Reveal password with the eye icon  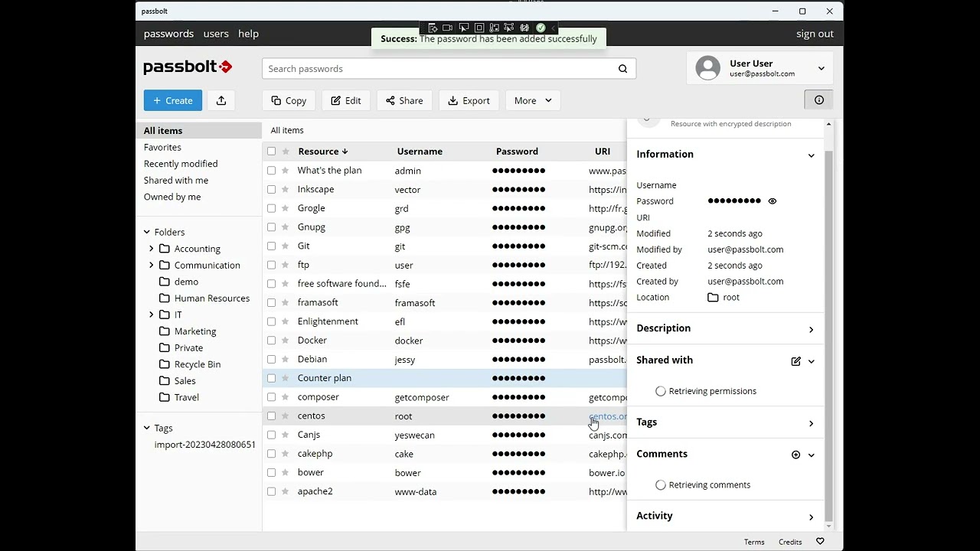772,201
